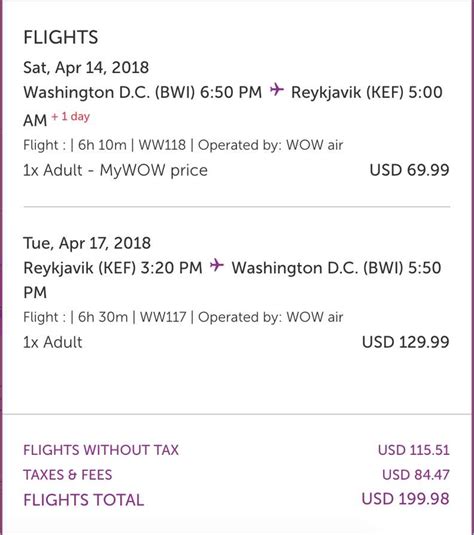Select the + 1 day indicator
Viewport: 474px width, 535px height.
pyautogui.click(x=71, y=117)
